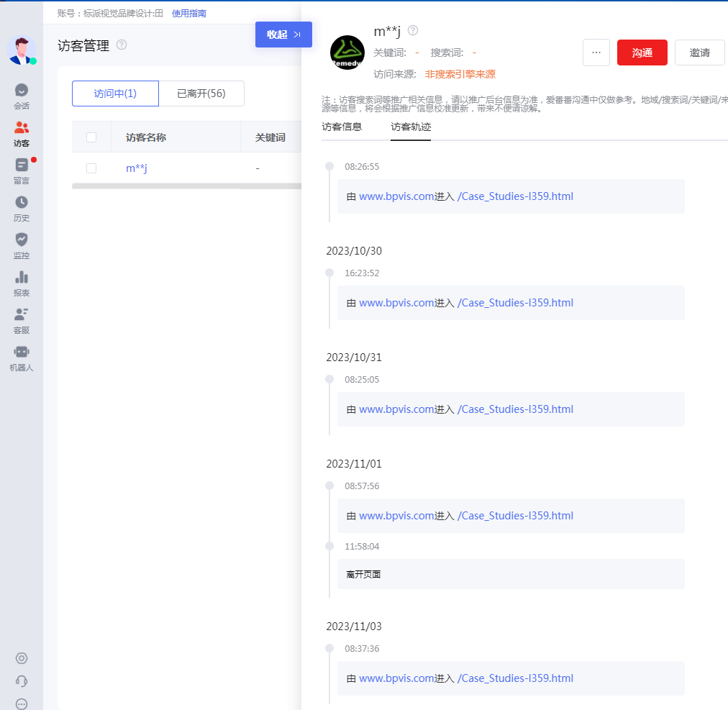The width and height of the screenshot is (728, 710).
Task: Click 非搜索引擎来源 source text
Action: (x=460, y=74)
